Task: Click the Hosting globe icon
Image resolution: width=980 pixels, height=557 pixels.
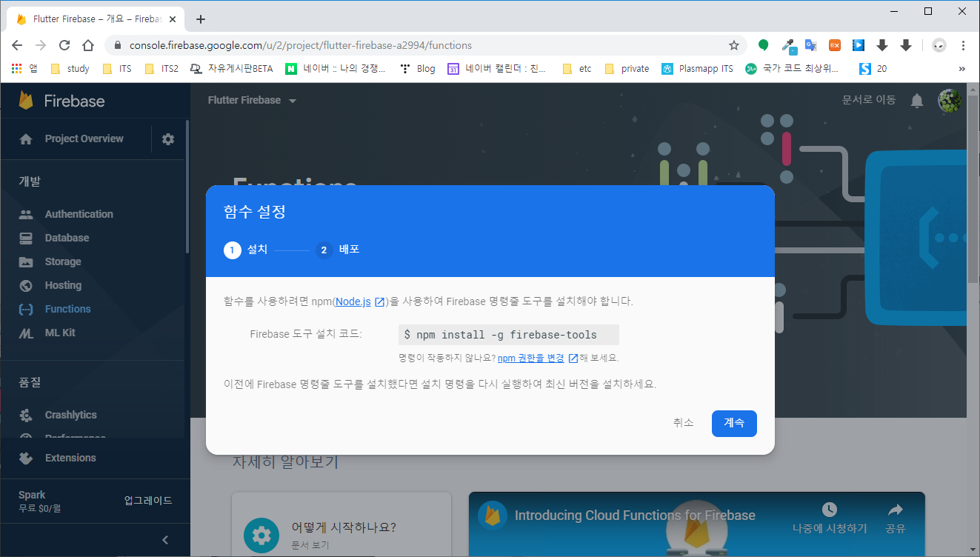Action: (26, 285)
